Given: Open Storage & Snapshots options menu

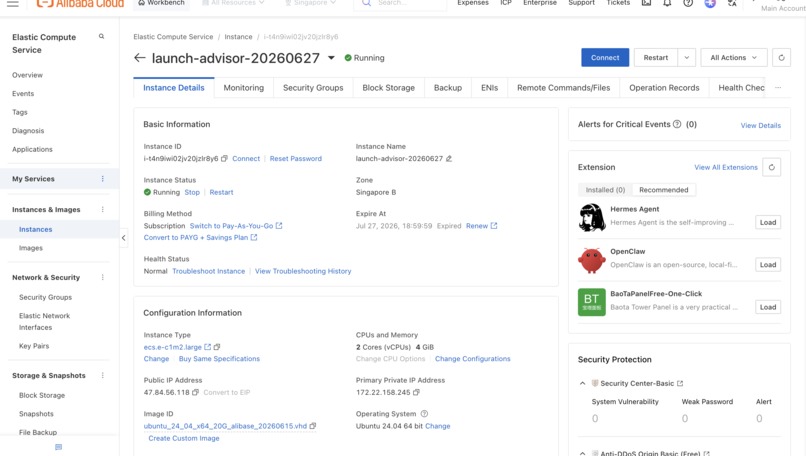Looking at the screenshot, I should coord(102,376).
